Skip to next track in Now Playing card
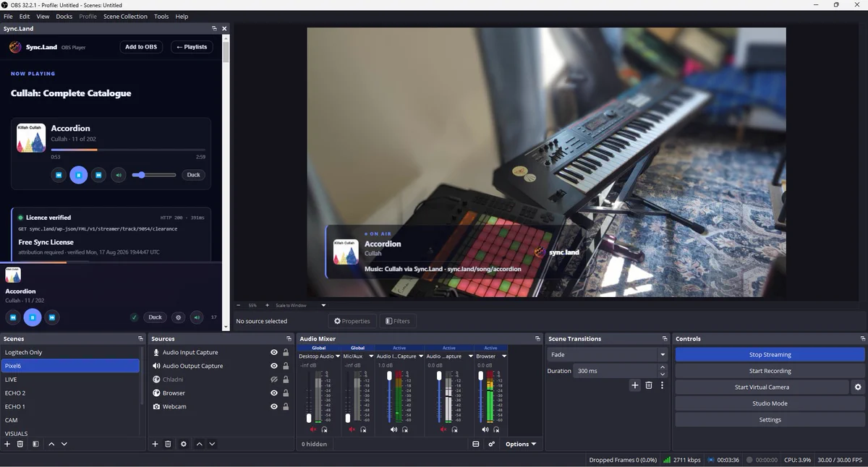868x467 pixels. pos(99,175)
